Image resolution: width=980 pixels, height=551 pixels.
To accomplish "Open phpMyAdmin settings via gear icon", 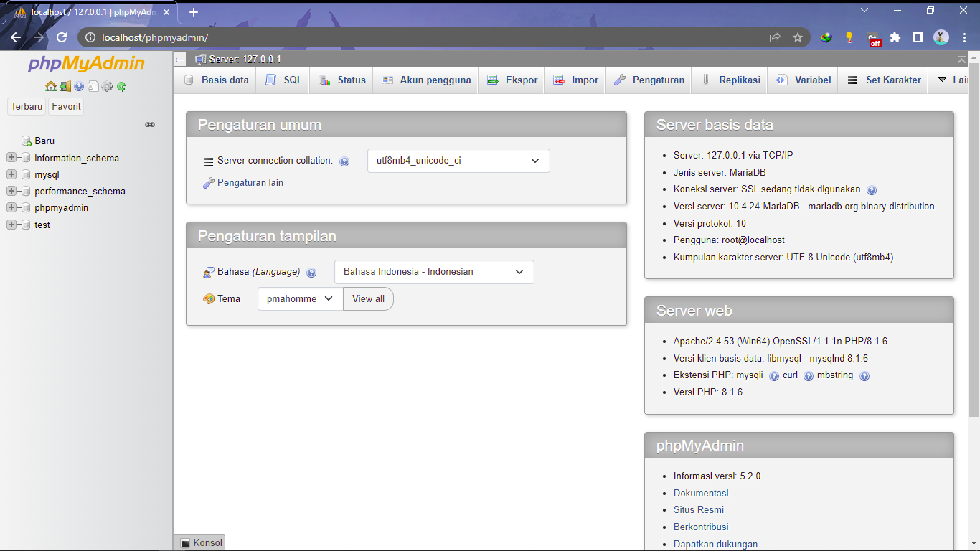I will click(106, 86).
